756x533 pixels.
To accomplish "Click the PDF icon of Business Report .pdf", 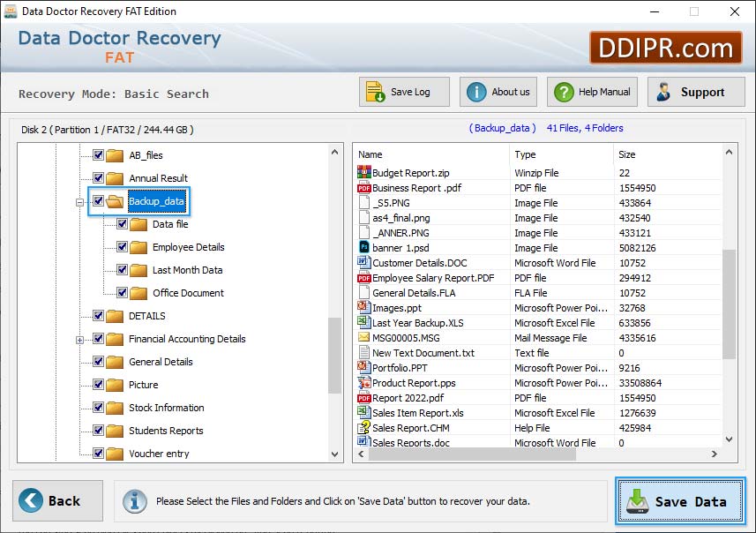I will (x=364, y=188).
